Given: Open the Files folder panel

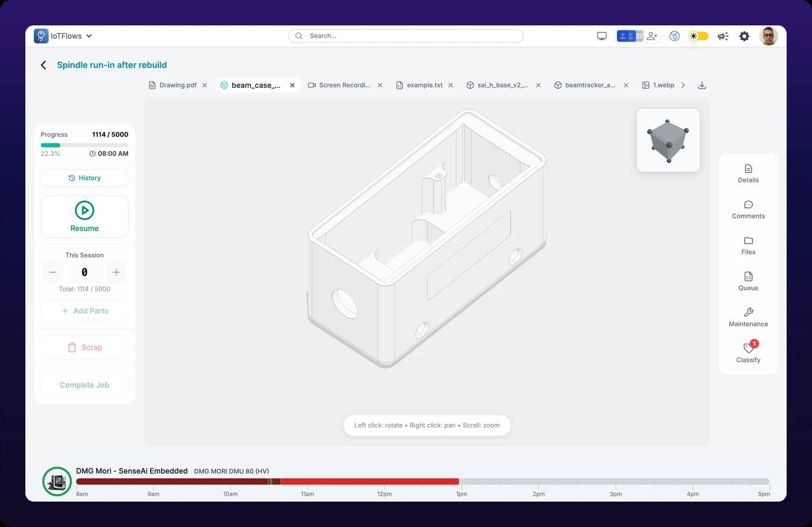Looking at the screenshot, I should (748, 246).
